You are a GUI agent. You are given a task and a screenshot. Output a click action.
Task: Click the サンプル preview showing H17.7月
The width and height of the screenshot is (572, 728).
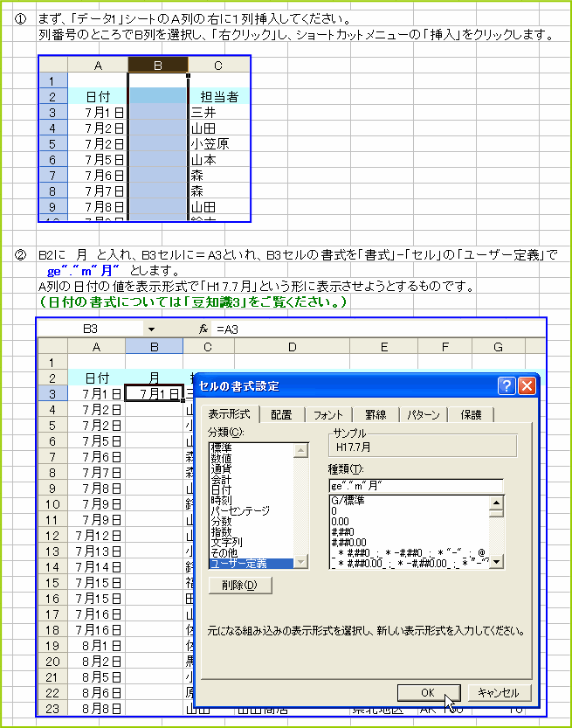(x=422, y=447)
